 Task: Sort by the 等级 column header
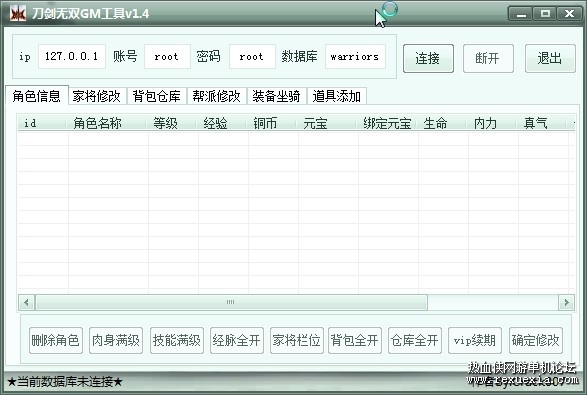tap(173, 123)
